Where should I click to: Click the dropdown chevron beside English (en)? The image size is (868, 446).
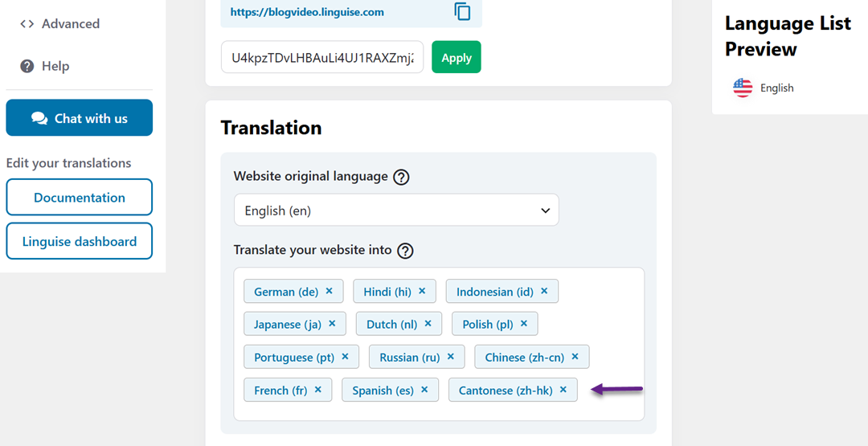coord(545,211)
